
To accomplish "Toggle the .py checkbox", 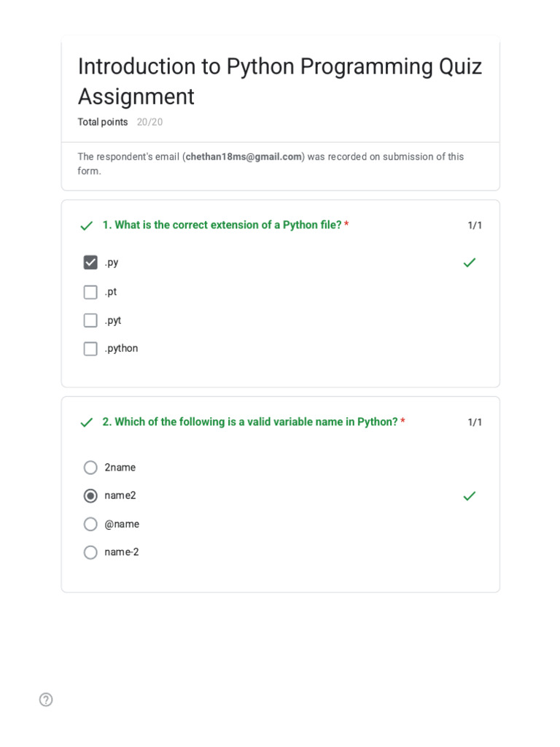I will tap(90, 263).
